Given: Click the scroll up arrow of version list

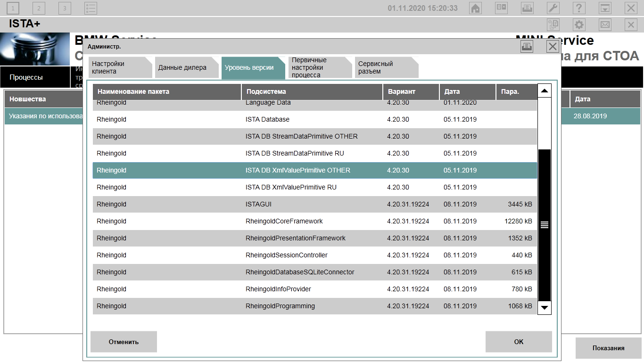Looking at the screenshot, I should (545, 90).
